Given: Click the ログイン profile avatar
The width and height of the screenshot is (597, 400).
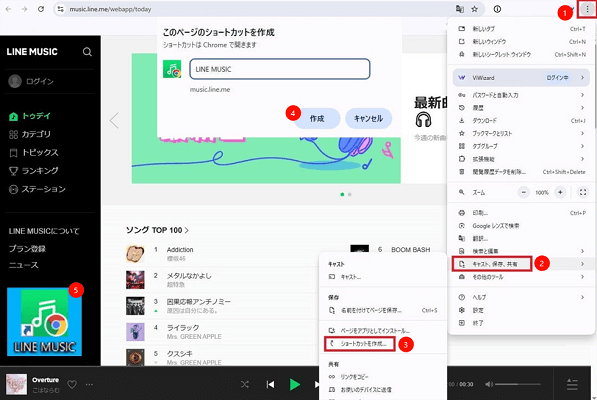Looking at the screenshot, I should 15,81.
